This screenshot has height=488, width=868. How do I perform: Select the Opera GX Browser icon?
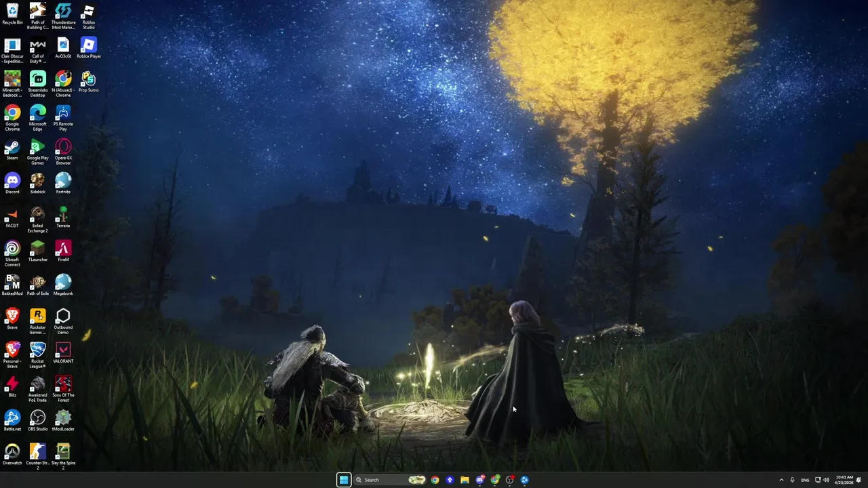[63, 152]
